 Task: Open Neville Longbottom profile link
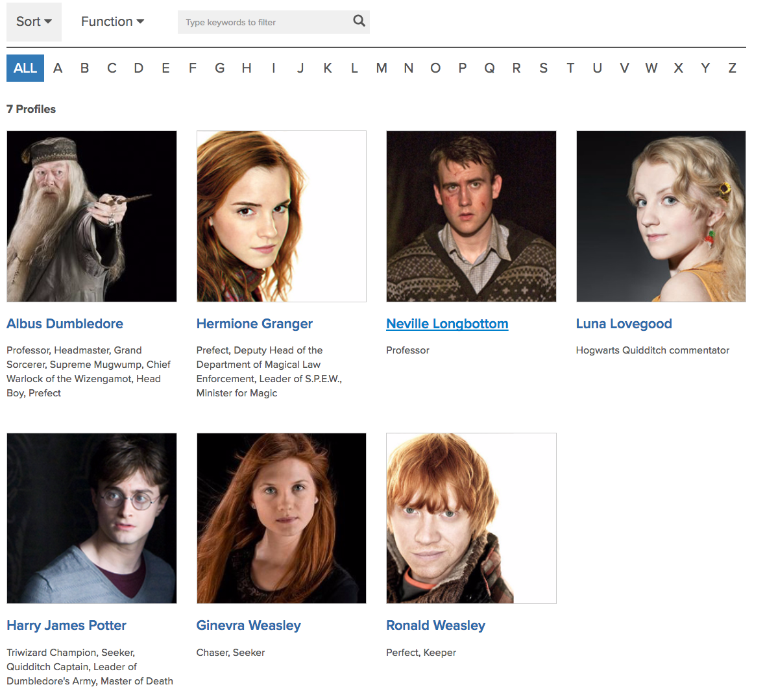(x=448, y=324)
